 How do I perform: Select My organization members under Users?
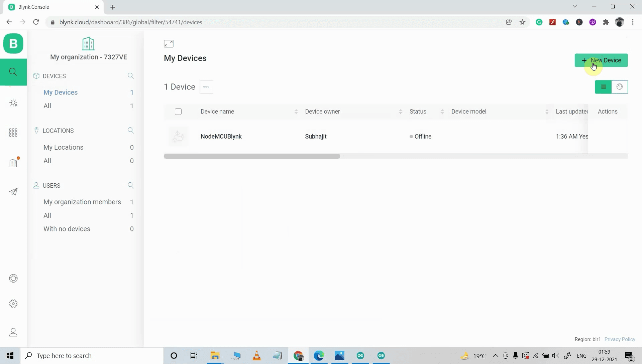(x=82, y=202)
